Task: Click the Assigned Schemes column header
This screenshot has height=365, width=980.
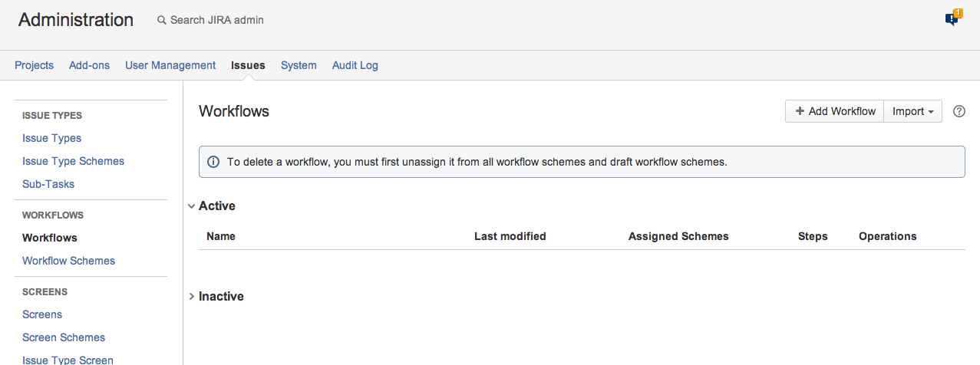Action: pyautogui.click(x=678, y=236)
